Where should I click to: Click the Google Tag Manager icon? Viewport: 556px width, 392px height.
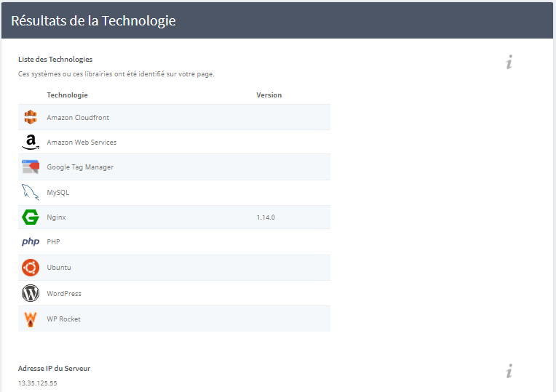click(x=31, y=167)
